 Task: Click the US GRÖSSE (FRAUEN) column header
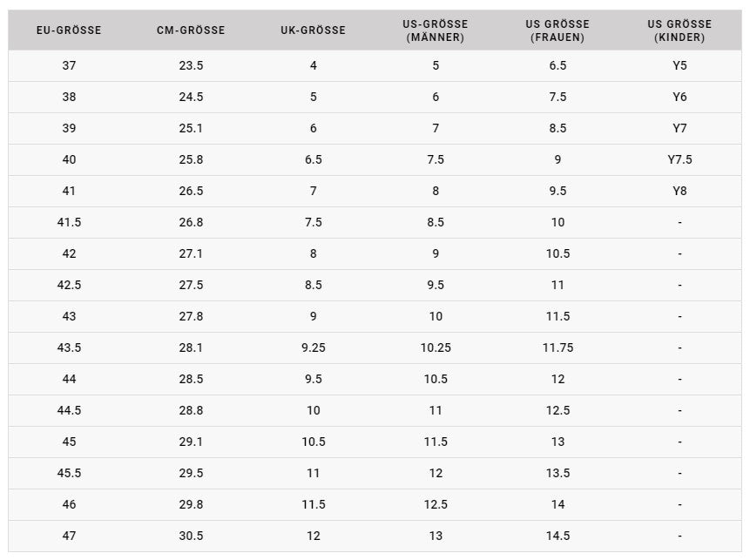(x=557, y=30)
